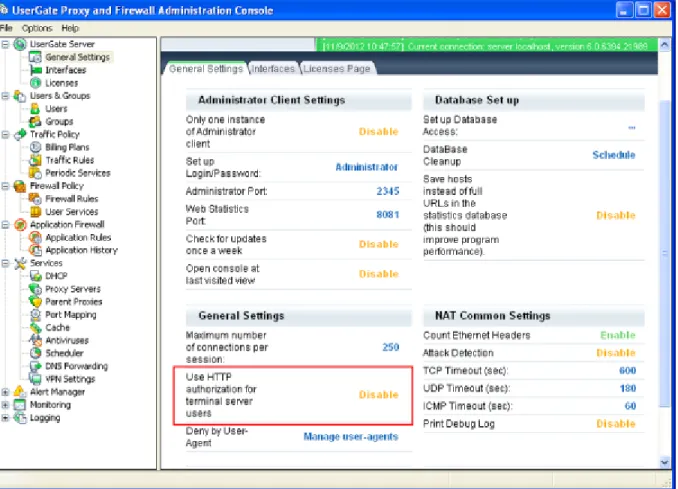Image resolution: width=678 pixels, height=489 pixels.
Task: Toggle Attack Detection Disable value
Action: point(616,353)
